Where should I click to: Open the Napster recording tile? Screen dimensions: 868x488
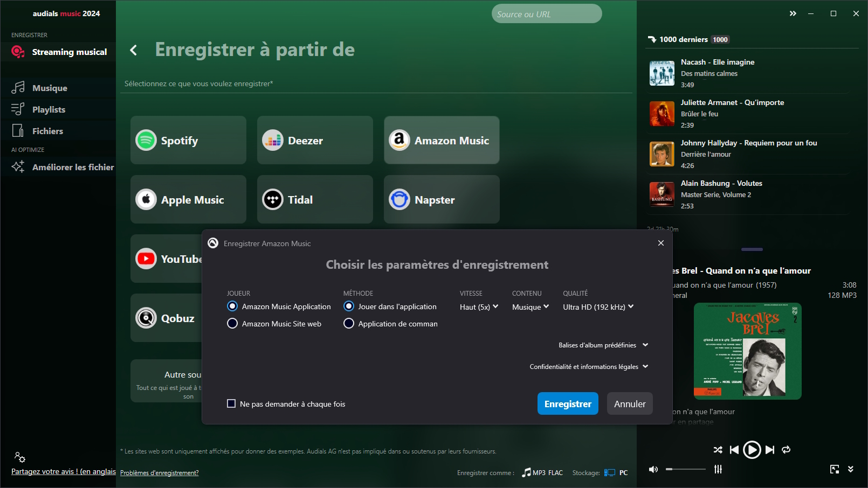(442, 199)
